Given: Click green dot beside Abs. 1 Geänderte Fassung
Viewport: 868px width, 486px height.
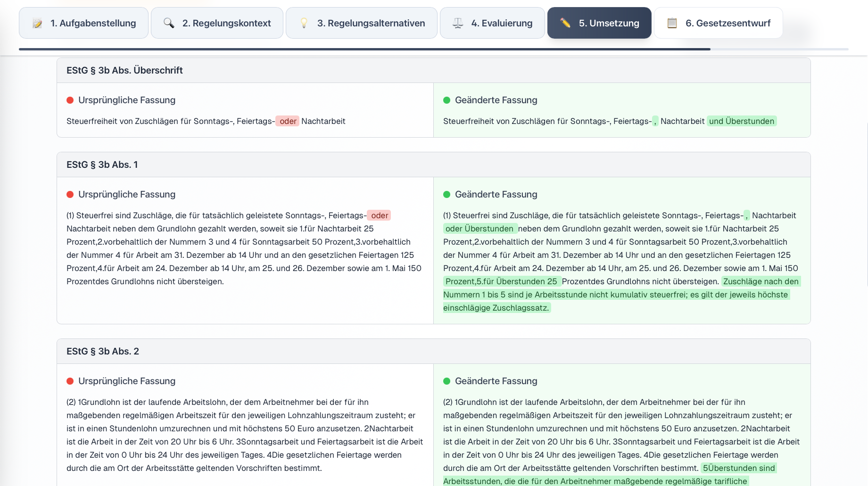Looking at the screenshot, I should tap(447, 195).
